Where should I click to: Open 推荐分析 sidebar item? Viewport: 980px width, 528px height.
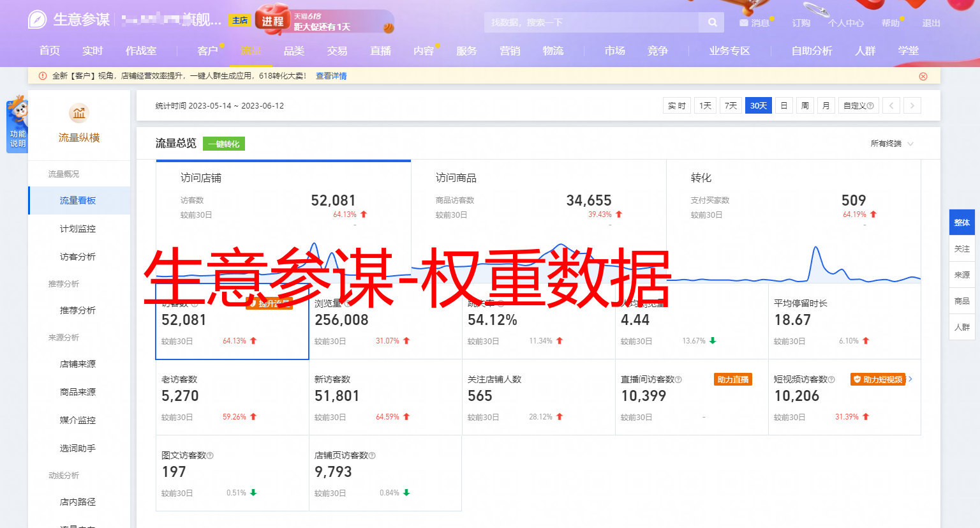(x=79, y=310)
